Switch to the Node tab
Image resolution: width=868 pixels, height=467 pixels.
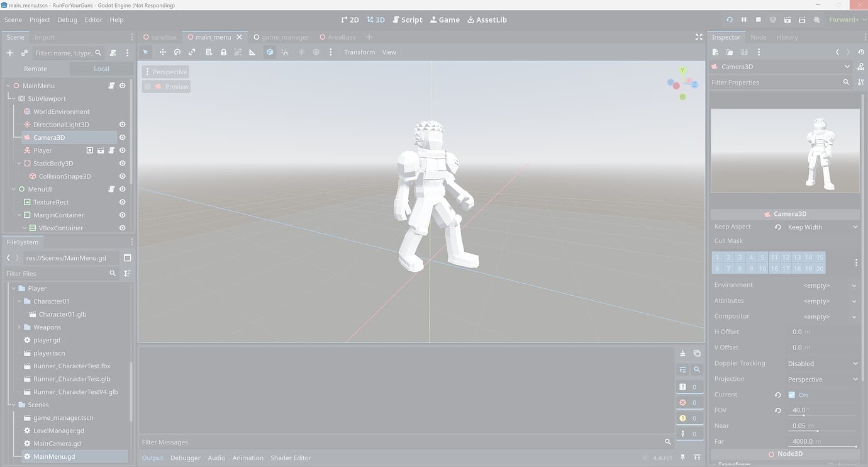tap(759, 37)
